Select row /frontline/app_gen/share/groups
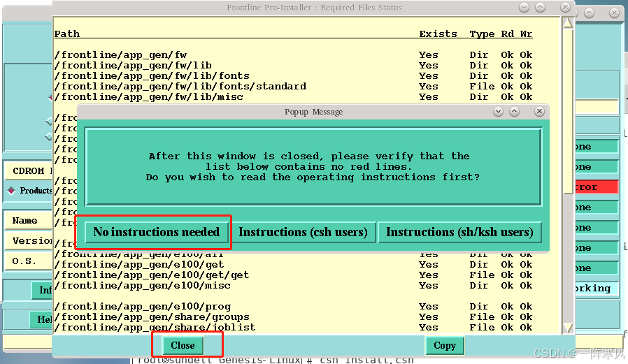 [293, 316]
